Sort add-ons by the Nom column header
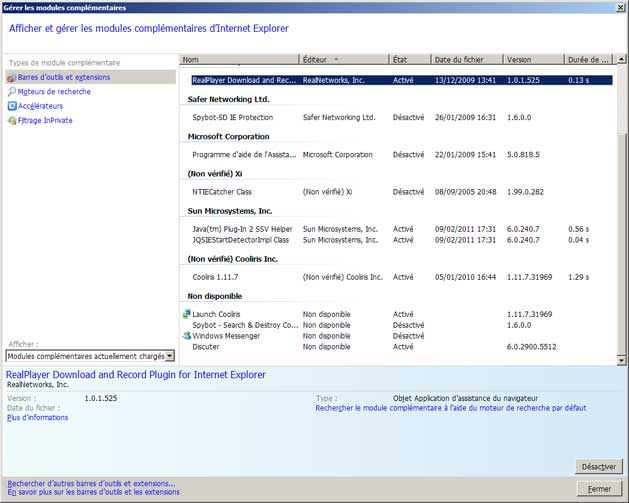This screenshot has height=503, width=629. click(x=238, y=60)
